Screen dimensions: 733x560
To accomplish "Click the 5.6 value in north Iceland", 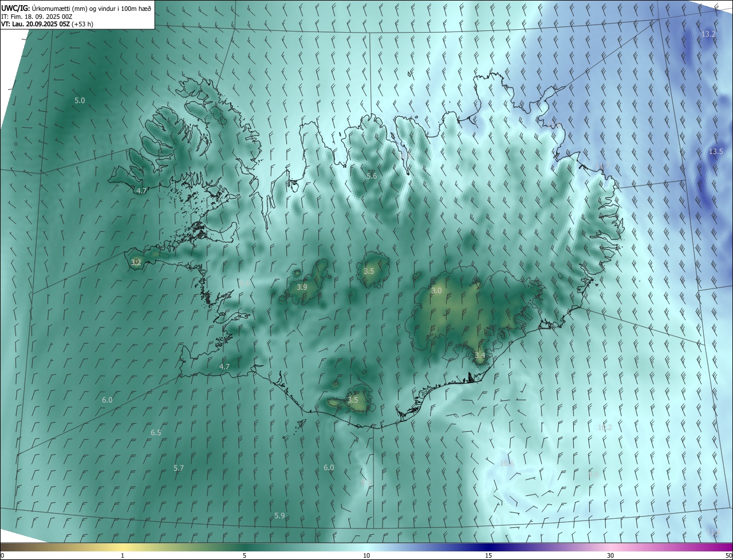I will click(x=372, y=176).
